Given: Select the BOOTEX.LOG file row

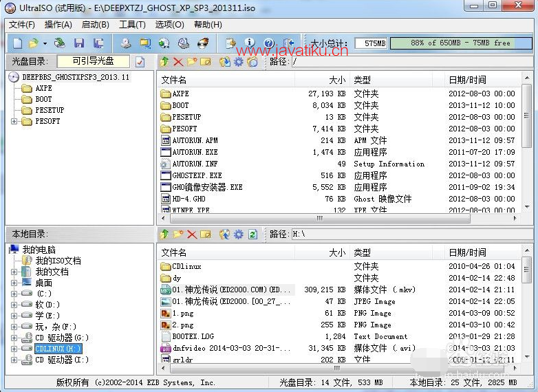Looking at the screenshot, I should [338, 336].
